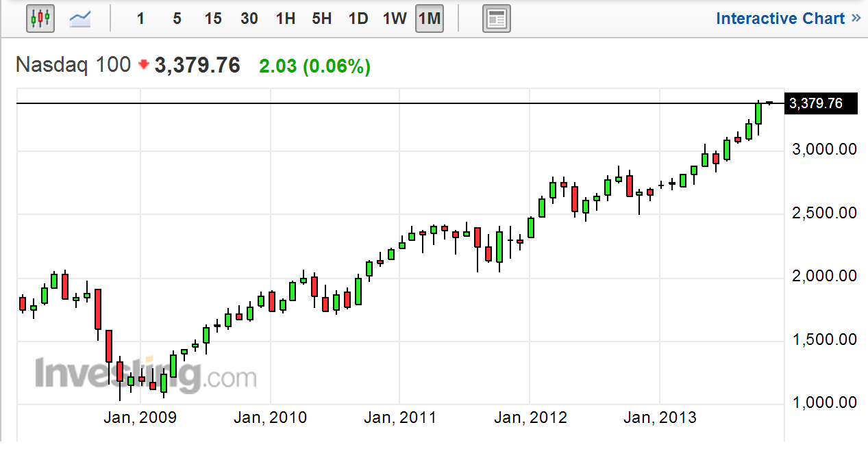The width and height of the screenshot is (868, 451).
Task: Click the black 3,379.76 price axis label
Action: coord(820,103)
